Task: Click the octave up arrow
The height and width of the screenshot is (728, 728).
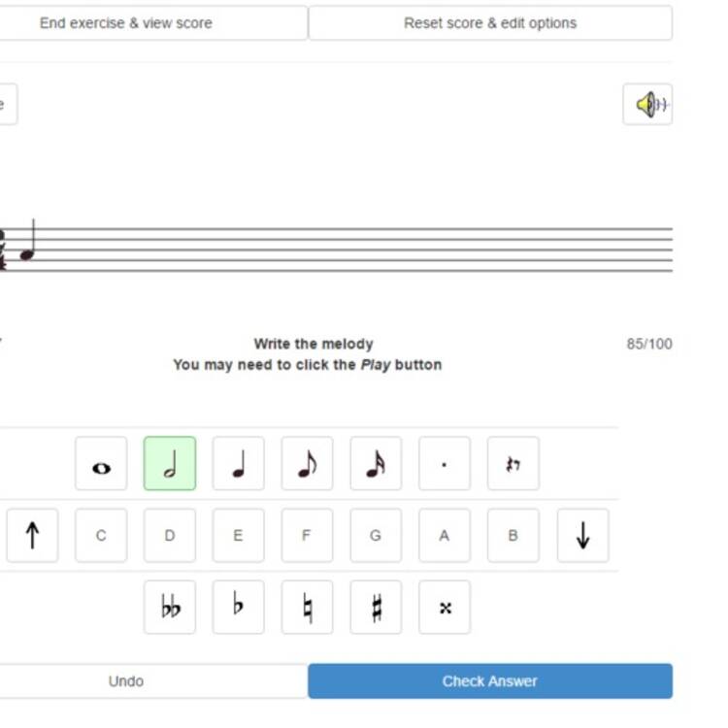Action: coord(32,535)
